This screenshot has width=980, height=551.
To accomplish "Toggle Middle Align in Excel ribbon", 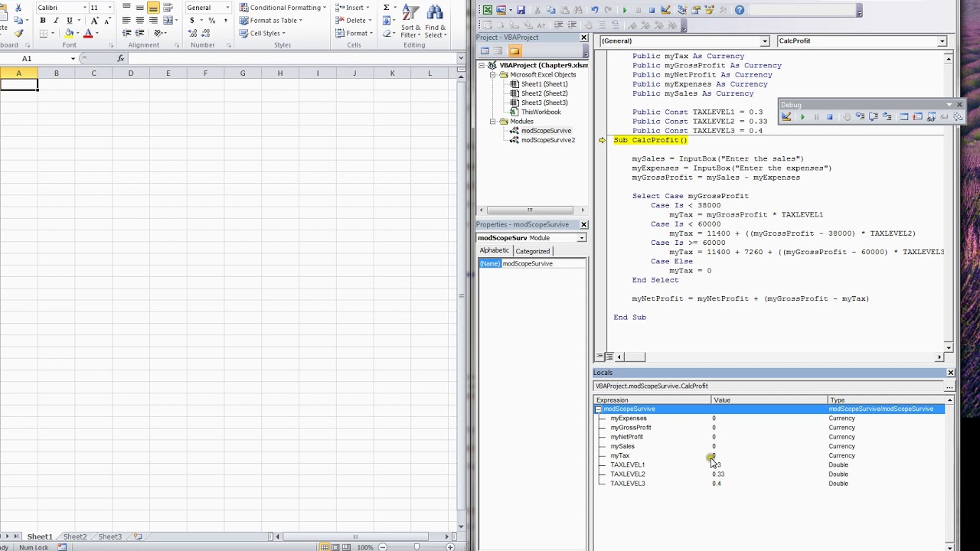I will coord(140,7).
